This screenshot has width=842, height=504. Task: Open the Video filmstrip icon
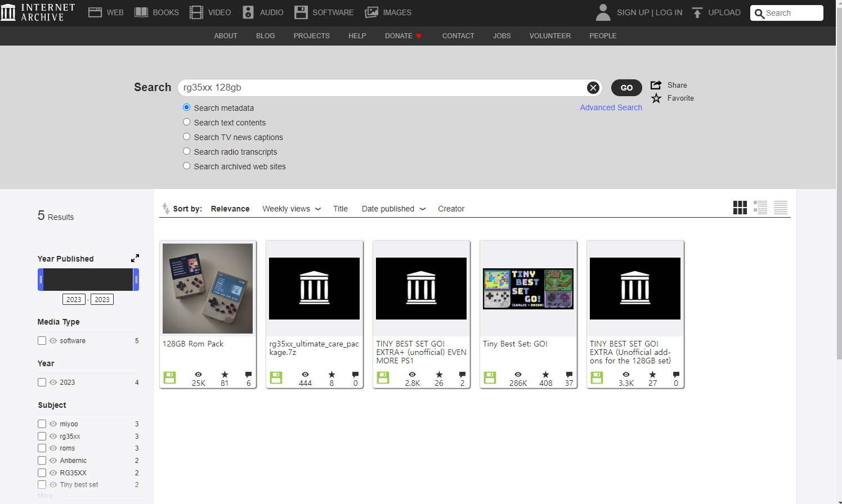coord(196,12)
